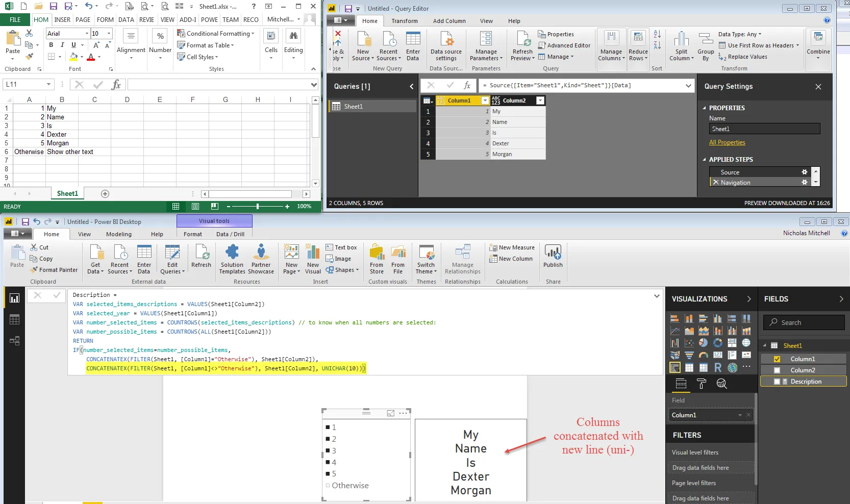Click Excel Format Painter brush
Image resolution: width=850 pixels, height=504 pixels.
[29, 56]
